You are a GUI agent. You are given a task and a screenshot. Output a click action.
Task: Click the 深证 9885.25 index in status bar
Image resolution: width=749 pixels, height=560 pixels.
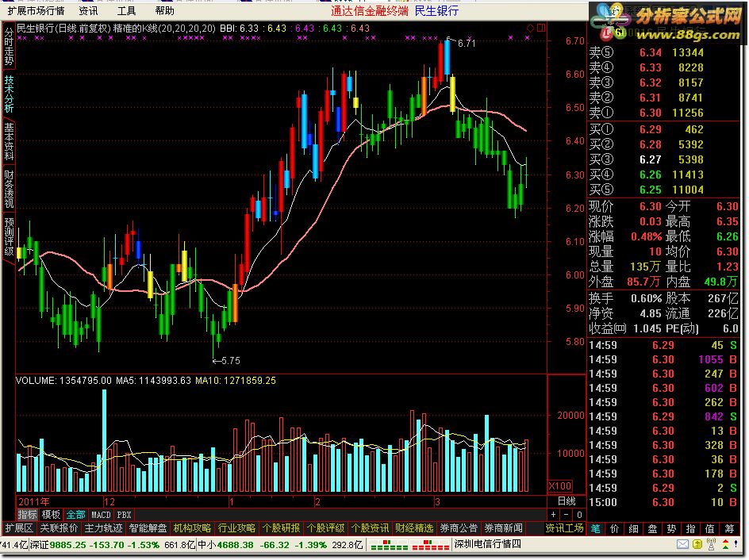(94, 545)
